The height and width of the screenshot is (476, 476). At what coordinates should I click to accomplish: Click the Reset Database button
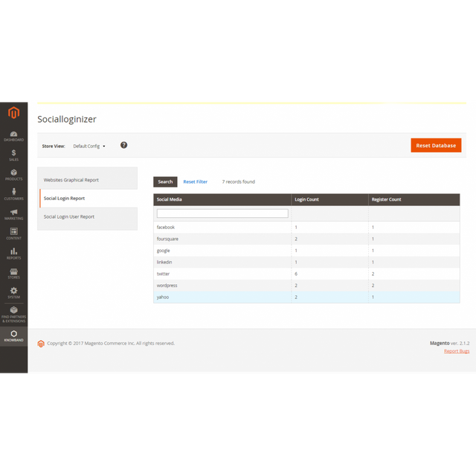pyautogui.click(x=436, y=146)
